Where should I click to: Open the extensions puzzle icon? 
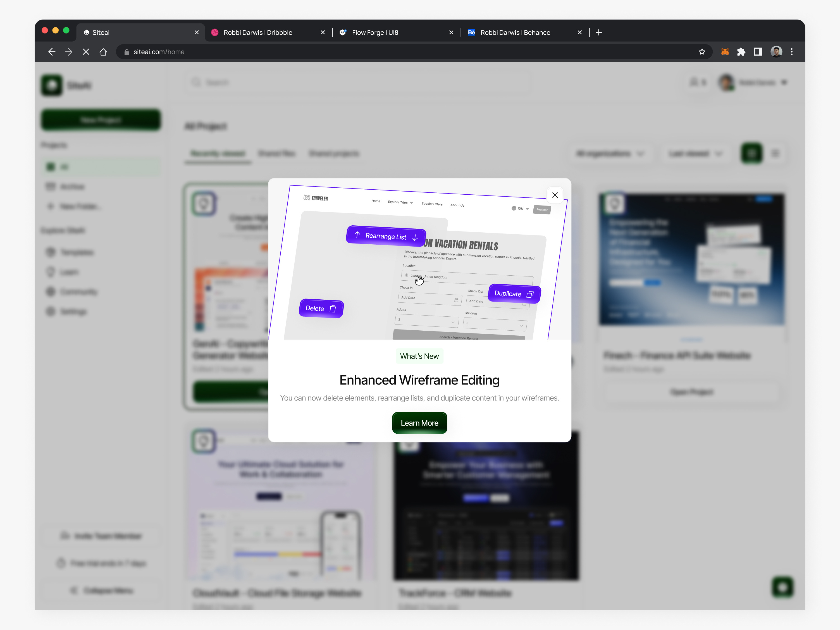click(741, 52)
